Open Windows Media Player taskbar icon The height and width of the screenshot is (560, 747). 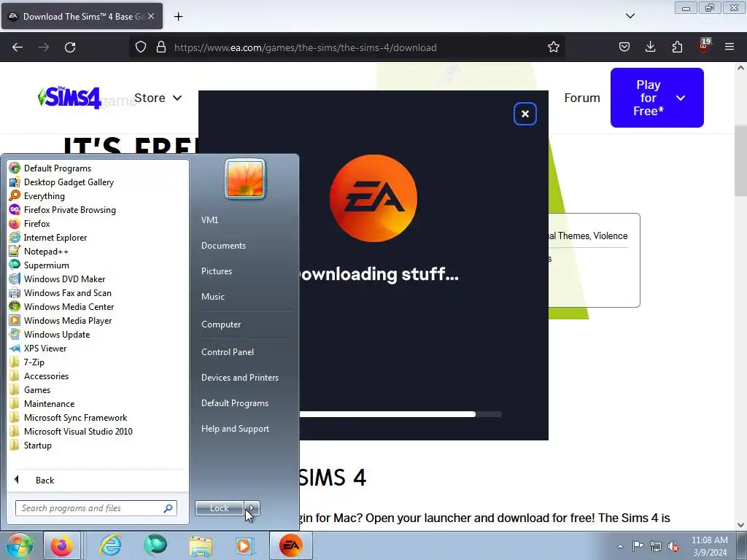[245, 545]
